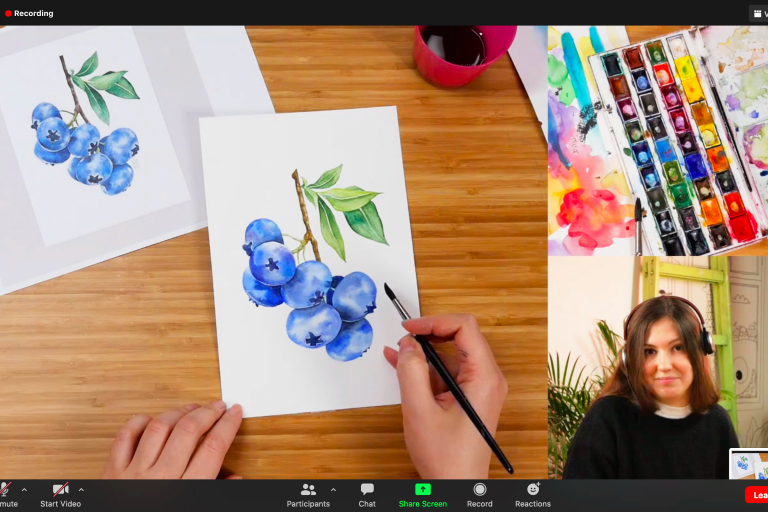
Task: Open audio options caret beside the mute button
Action: pyautogui.click(x=24, y=490)
